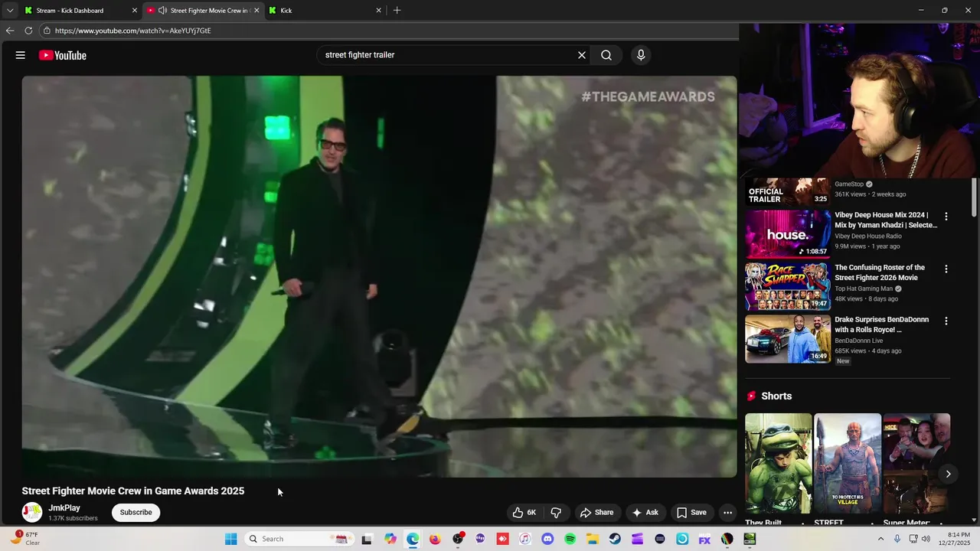Play the Vibey Deep House Mix thumbnail
980x551 pixels.
tap(788, 234)
